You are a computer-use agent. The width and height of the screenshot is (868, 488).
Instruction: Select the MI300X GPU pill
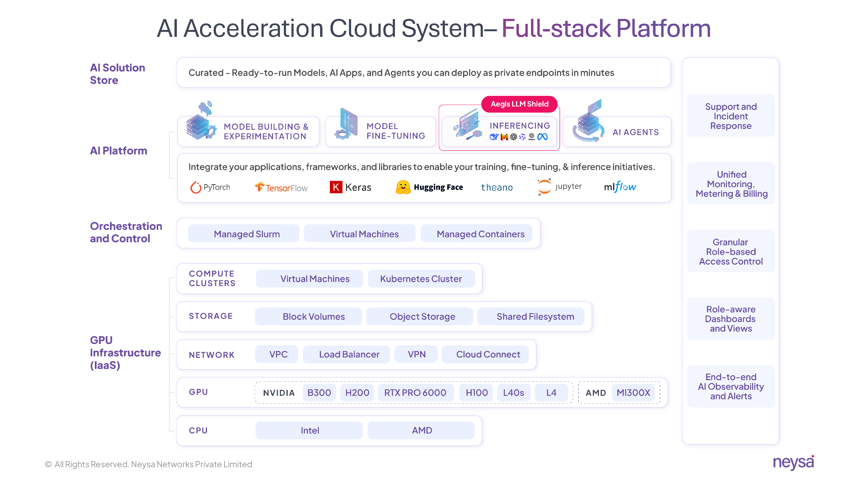coord(633,393)
